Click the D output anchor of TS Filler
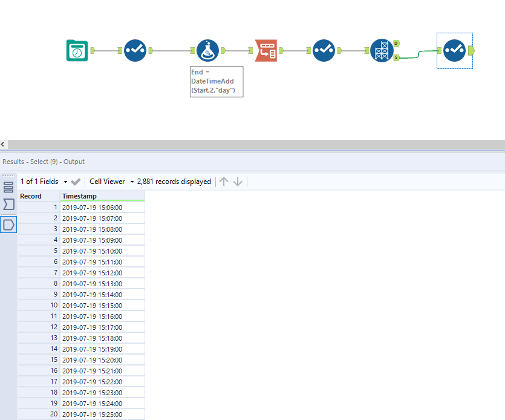This screenshot has width=505, height=420. (396, 43)
